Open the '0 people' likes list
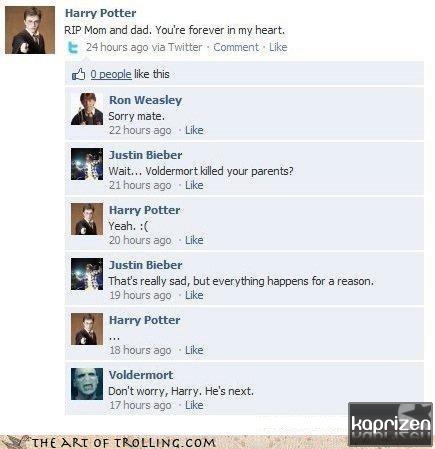Viewport: 435px width, 449px height. (111, 74)
